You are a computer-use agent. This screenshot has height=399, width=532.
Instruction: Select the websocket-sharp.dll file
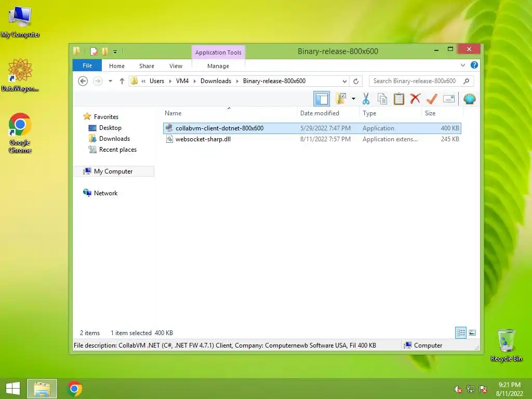(x=312, y=139)
